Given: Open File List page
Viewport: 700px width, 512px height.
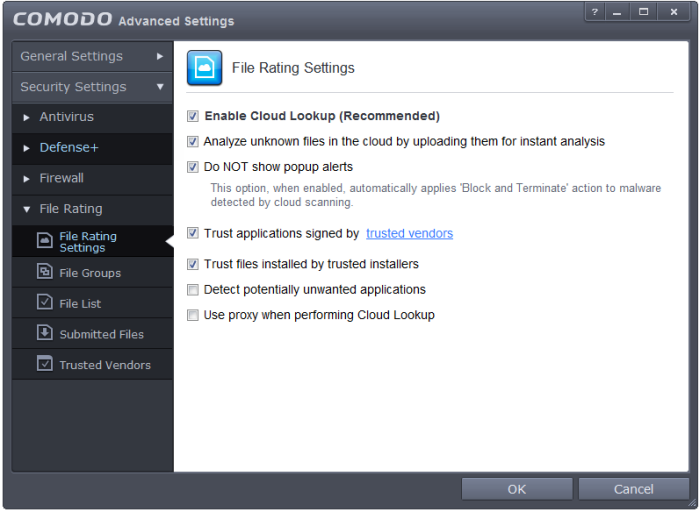Looking at the screenshot, I should pos(92,303).
